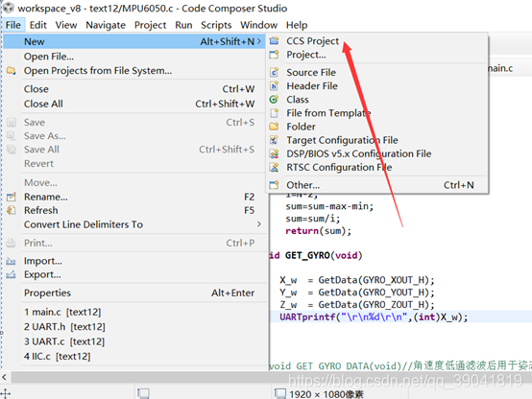Screen dimensions: 532x399
Task: Switch to the main.c editor tab
Action: pos(500,68)
